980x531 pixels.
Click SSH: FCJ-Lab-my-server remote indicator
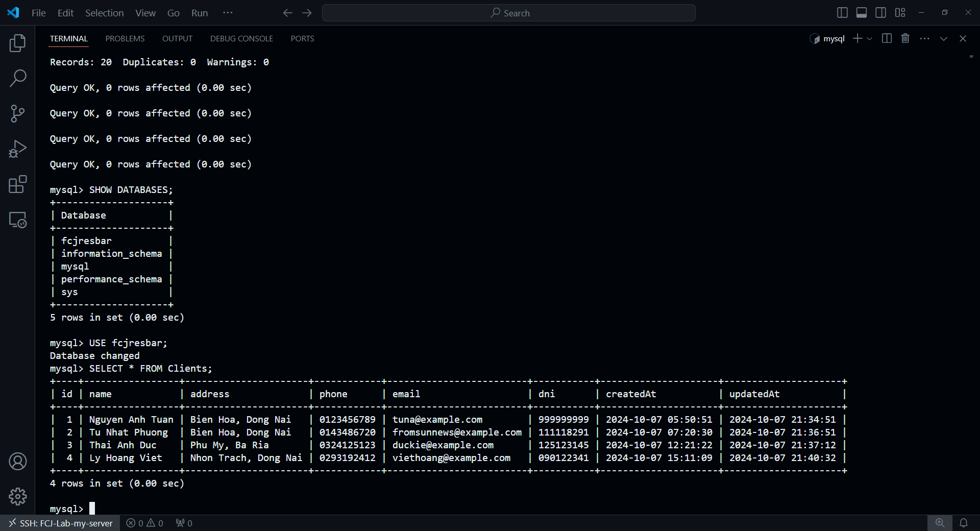coord(60,523)
